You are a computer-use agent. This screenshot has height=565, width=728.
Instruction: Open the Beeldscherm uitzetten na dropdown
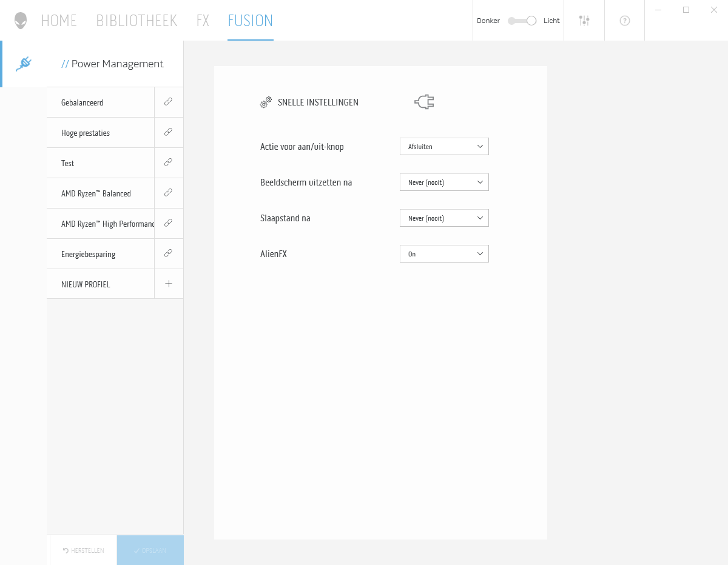tap(444, 182)
